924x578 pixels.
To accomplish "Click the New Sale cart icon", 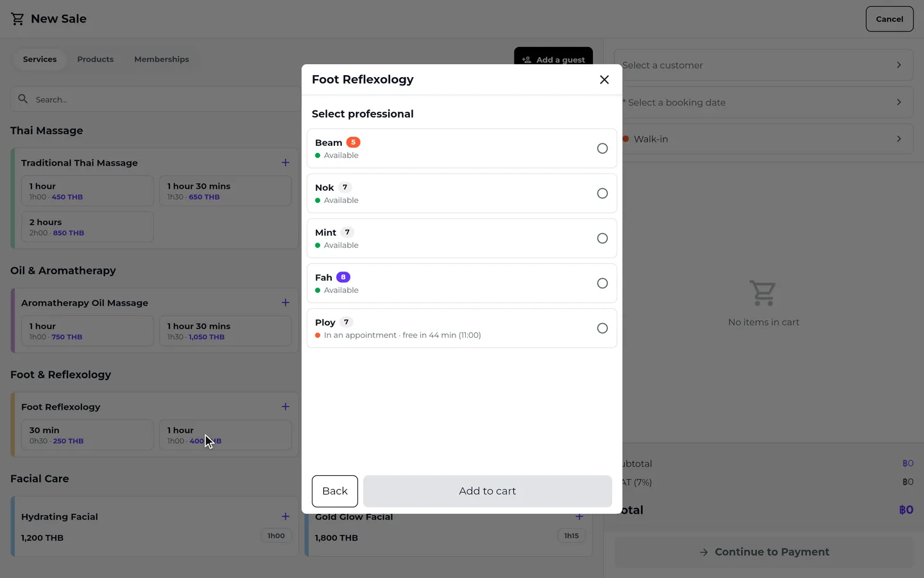I will point(17,19).
